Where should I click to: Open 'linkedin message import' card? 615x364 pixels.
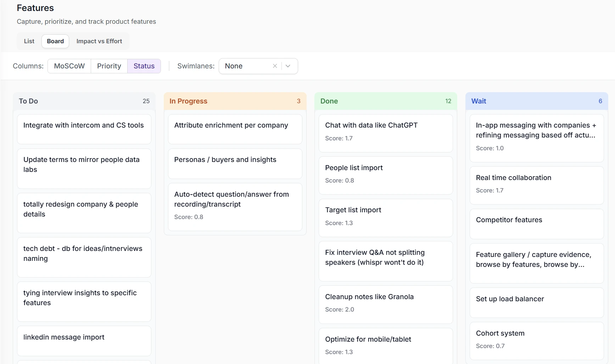(x=84, y=341)
